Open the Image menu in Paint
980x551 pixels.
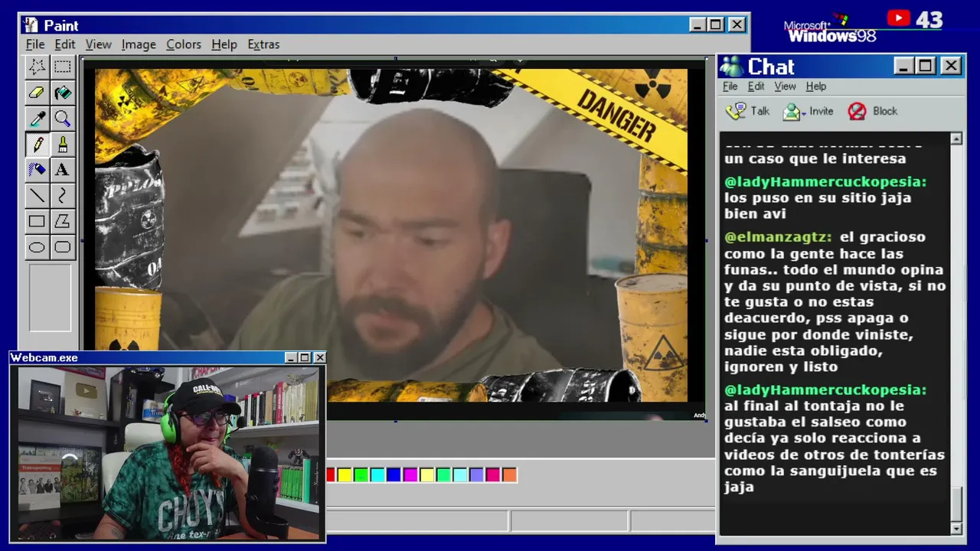click(139, 44)
